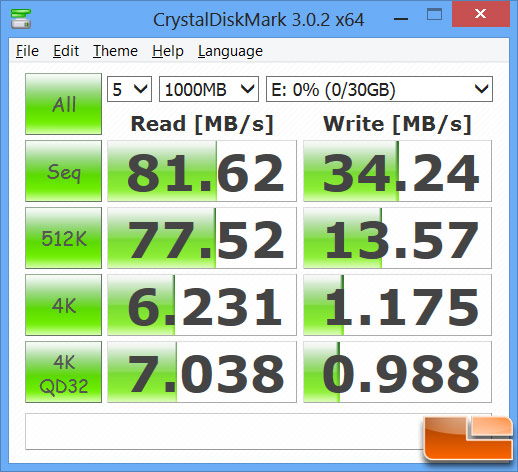Click the 512K read result 77.52

pyautogui.click(x=202, y=238)
